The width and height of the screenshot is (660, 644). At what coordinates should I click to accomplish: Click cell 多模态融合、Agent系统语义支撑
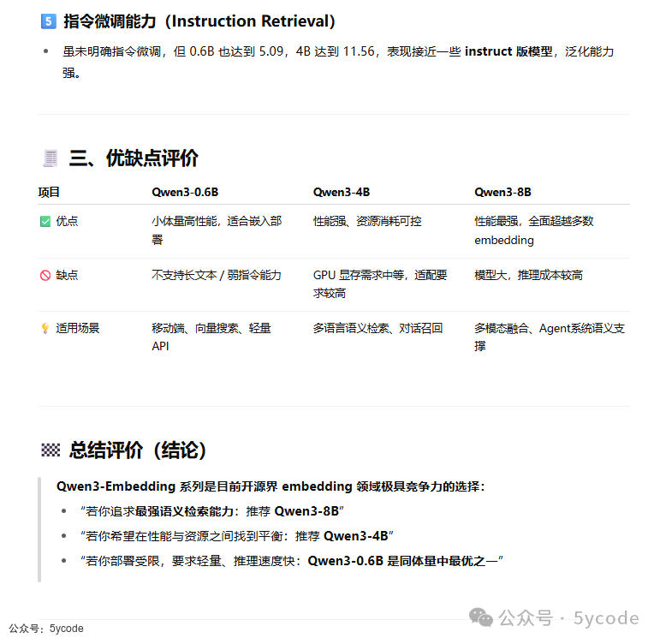[x=550, y=337]
